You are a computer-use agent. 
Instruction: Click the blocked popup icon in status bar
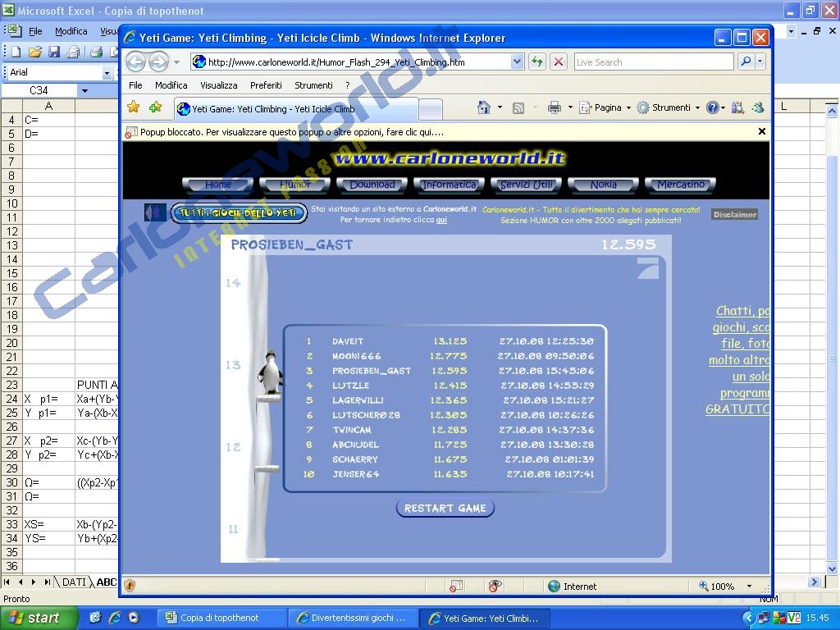456,586
